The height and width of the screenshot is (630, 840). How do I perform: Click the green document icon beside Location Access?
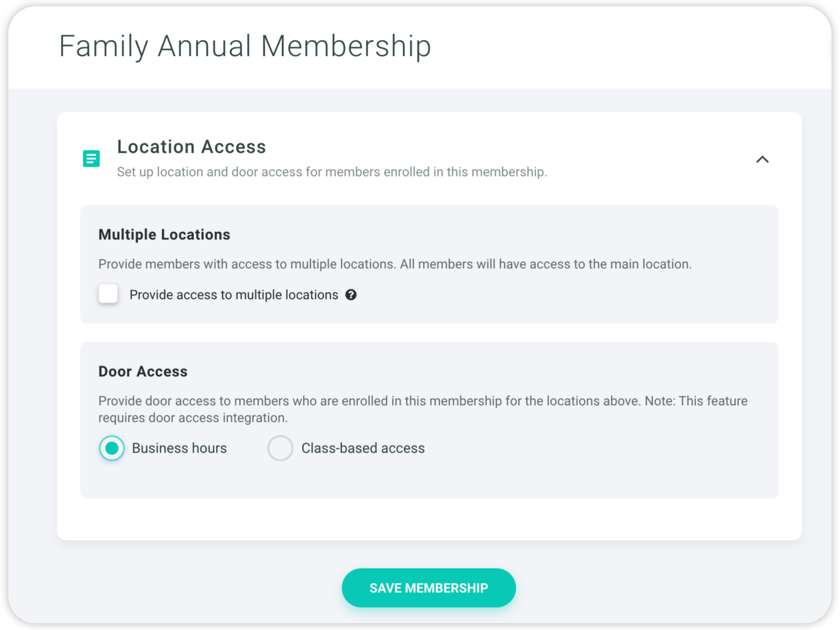(x=91, y=159)
